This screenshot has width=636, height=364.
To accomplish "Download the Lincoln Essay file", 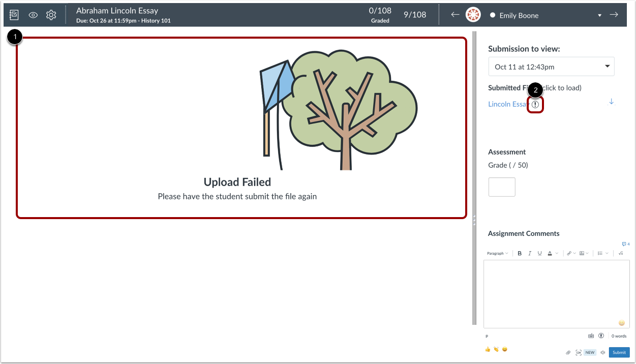I will pos(611,102).
